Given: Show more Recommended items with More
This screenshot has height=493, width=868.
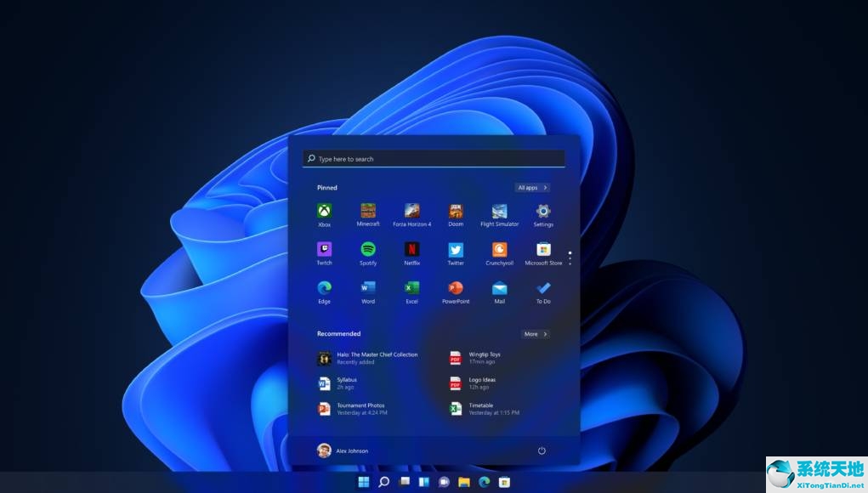Looking at the screenshot, I should pyautogui.click(x=534, y=334).
